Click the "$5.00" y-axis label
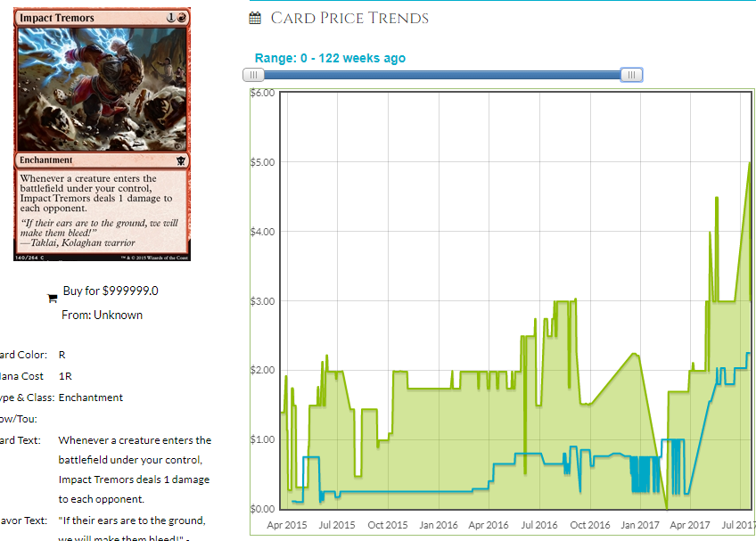This screenshot has width=756, height=541. 263,162
